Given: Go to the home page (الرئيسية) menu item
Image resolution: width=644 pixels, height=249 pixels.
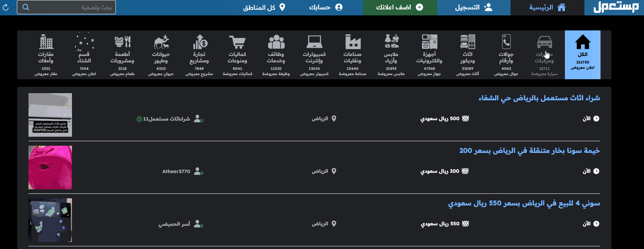Looking at the screenshot, I should (x=547, y=8).
